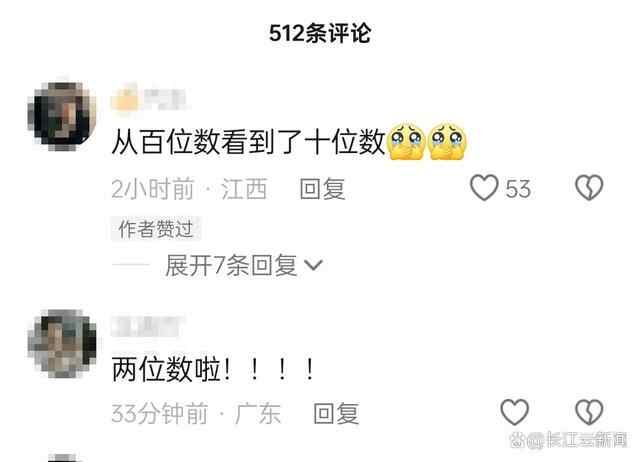This screenshot has height=462, width=640.
Task: Reply to the 两位数啦 comment via 回复
Action: (x=336, y=413)
